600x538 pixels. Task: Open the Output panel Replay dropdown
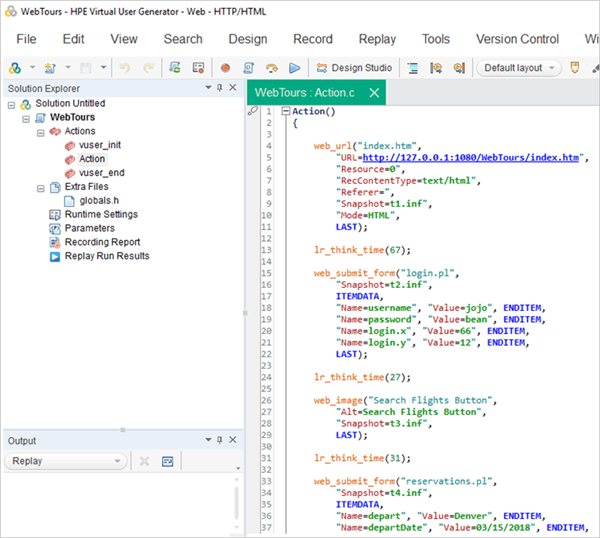point(65,461)
